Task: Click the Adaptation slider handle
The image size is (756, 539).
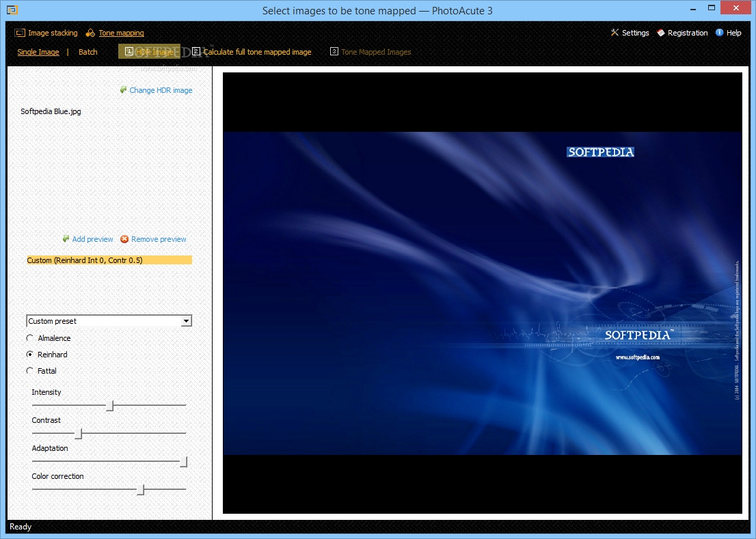Action: pyautogui.click(x=184, y=461)
